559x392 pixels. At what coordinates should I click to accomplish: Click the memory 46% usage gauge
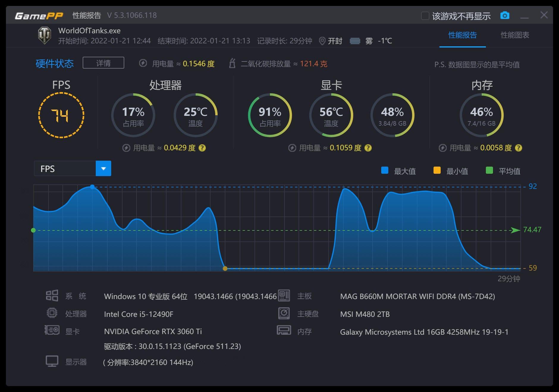[482, 115]
